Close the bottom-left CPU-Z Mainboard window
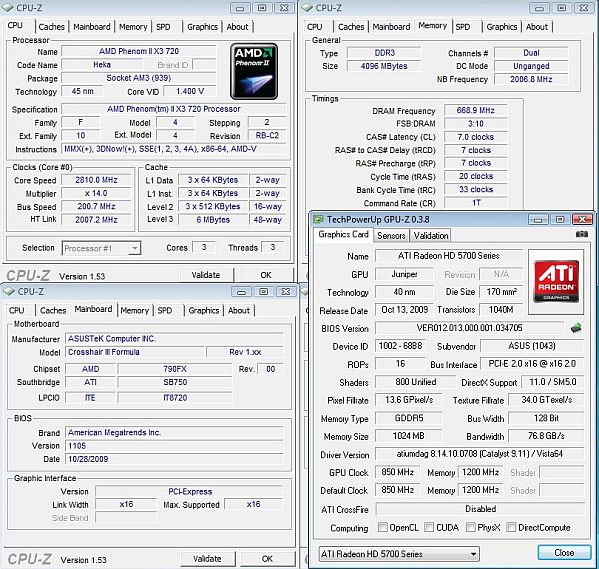 (x=286, y=292)
